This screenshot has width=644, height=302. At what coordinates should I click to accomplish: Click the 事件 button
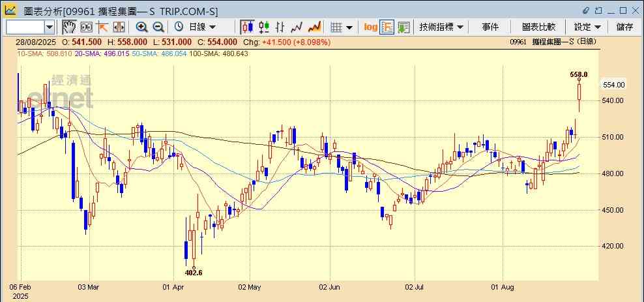(x=490, y=27)
